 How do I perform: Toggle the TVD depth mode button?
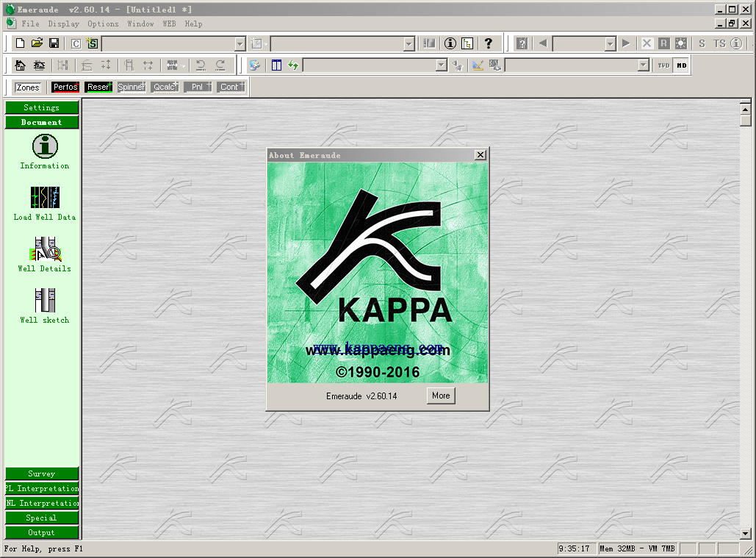(x=664, y=65)
